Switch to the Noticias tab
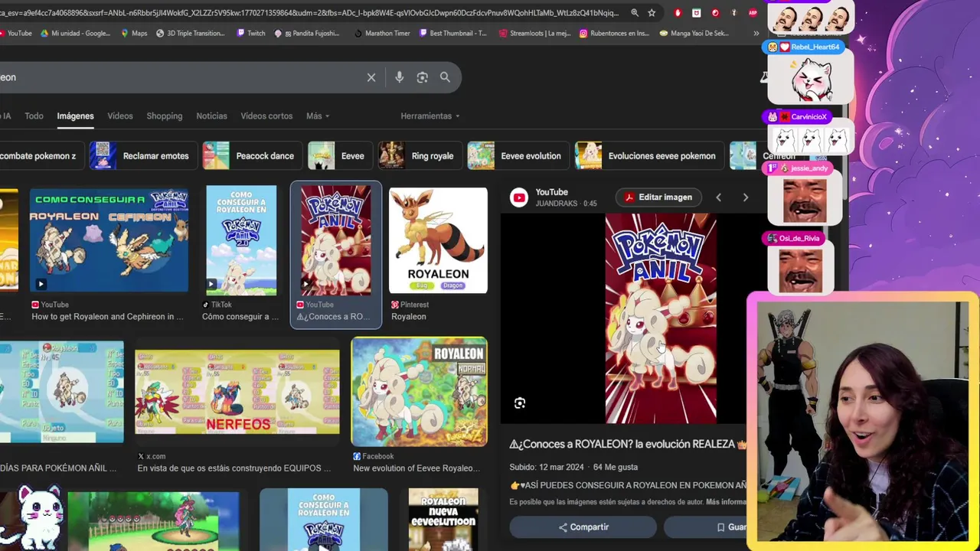980x551 pixels. click(x=211, y=116)
